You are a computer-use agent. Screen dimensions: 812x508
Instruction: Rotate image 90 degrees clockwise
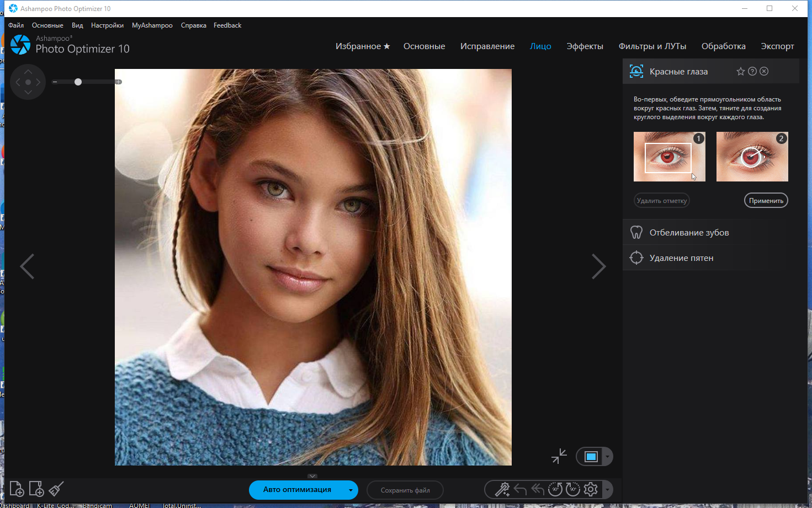click(x=573, y=489)
